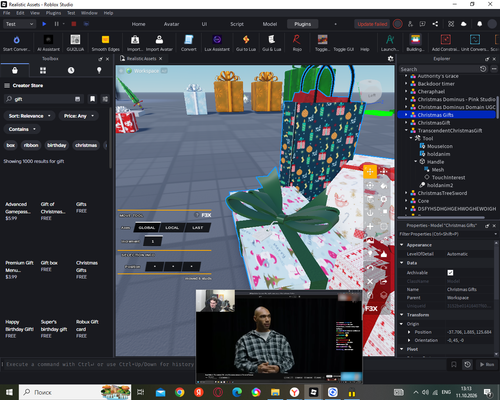Screen dimensions: 500x400
Task: Select GLOBAL axes in F3X move tool
Action: pyautogui.click(x=147, y=228)
